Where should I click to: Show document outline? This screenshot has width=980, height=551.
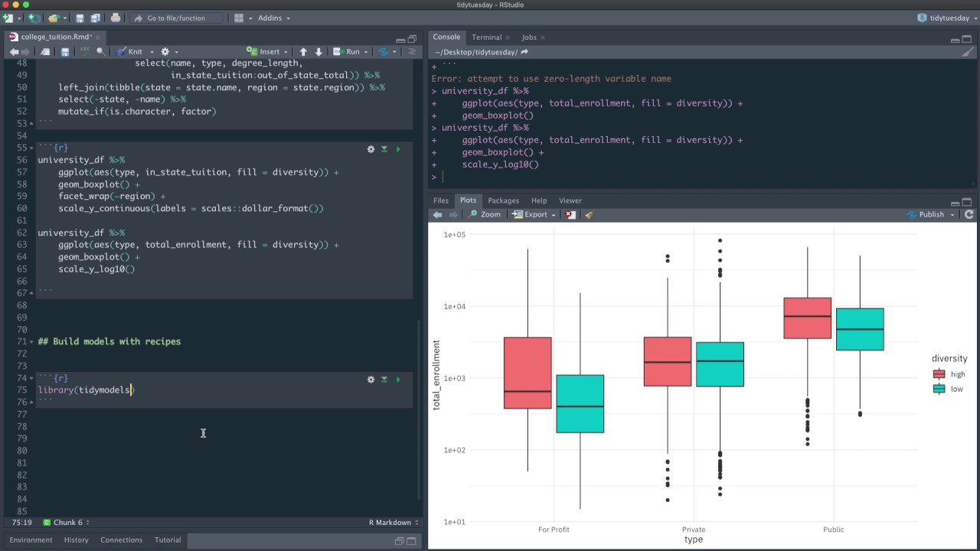coord(412,52)
